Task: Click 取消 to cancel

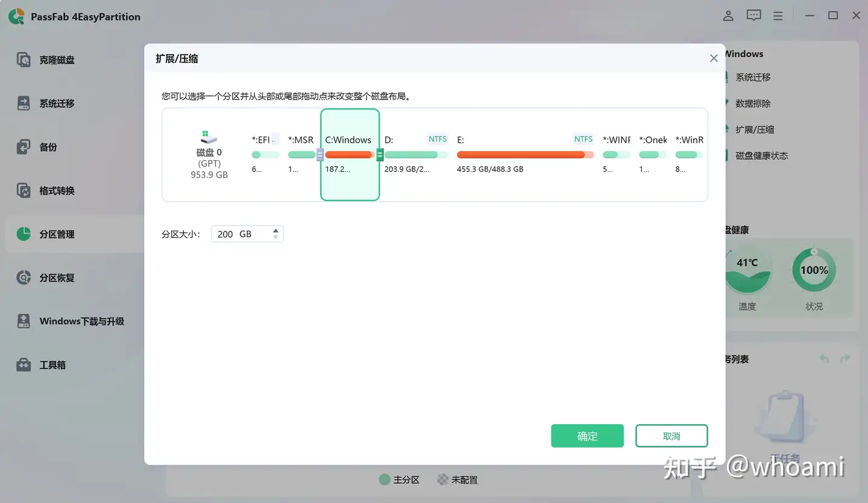Action: click(x=671, y=436)
